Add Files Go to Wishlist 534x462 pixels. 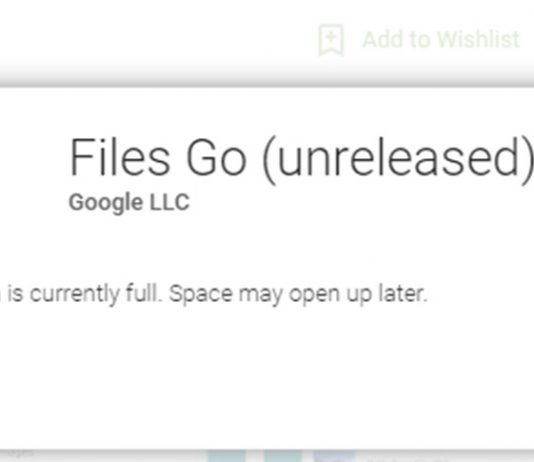(419, 40)
